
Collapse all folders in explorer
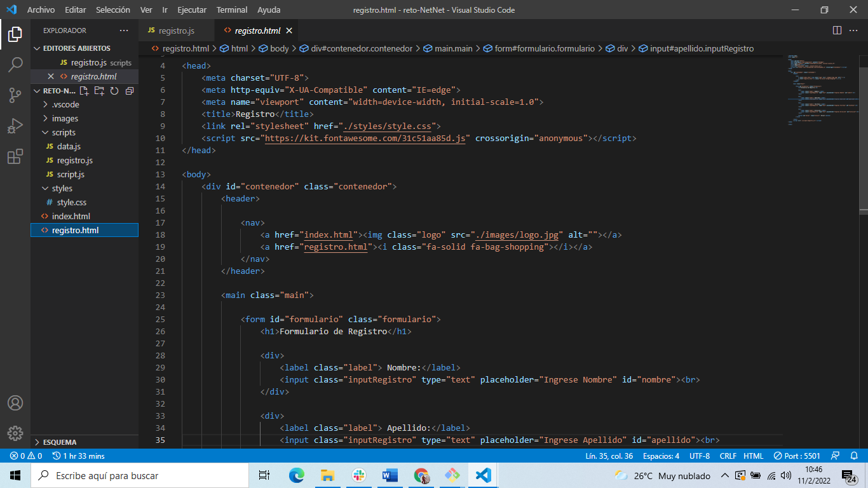tap(130, 91)
